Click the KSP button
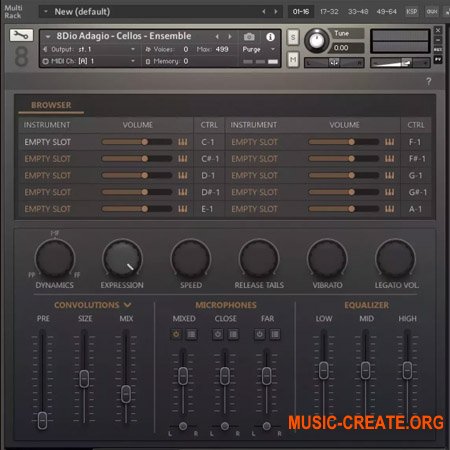The width and height of the screenshot is (450, 450). point(412,12)
